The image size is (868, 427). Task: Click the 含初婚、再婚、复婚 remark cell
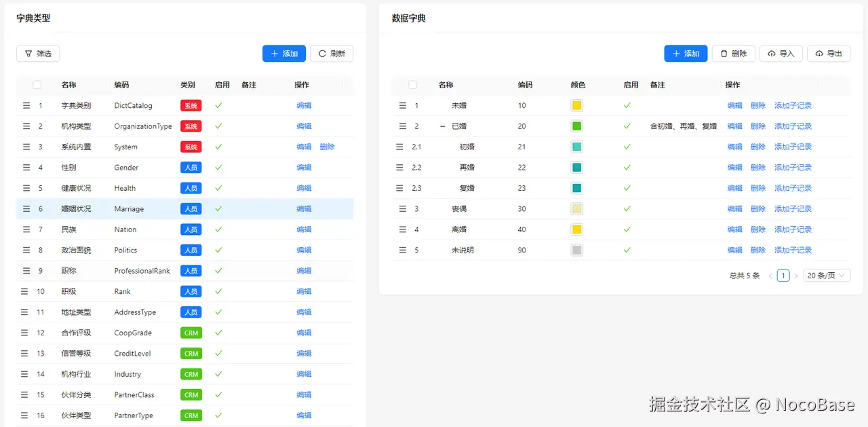click(x=684, y=126)
